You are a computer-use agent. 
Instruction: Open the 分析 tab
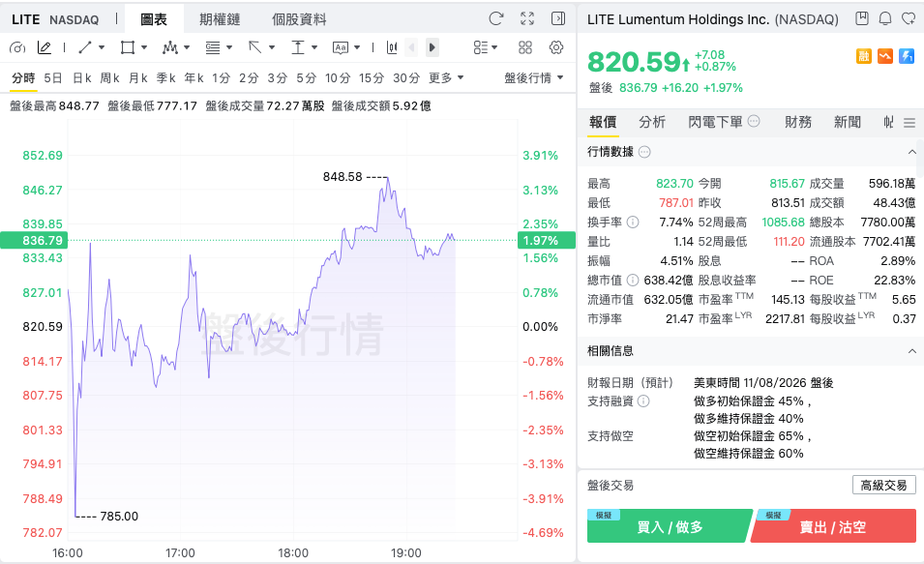click(x=652, y=122)
